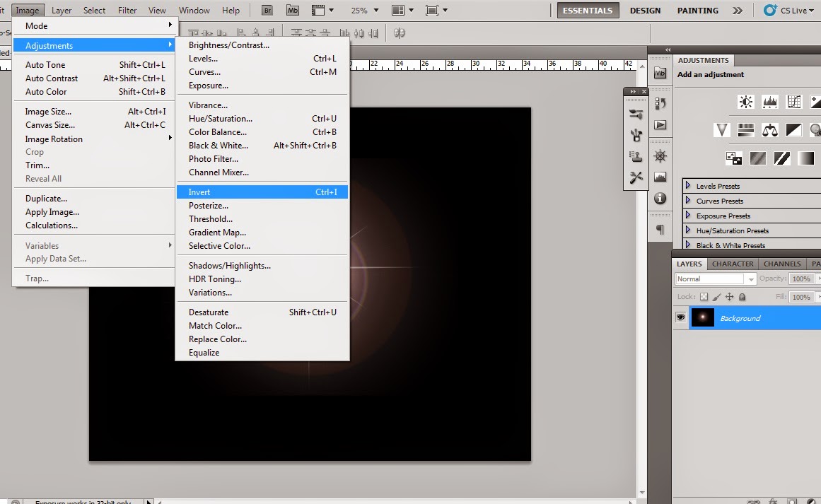Open the Mini Bridge panel icon in dock
Screen dimensions: 821x504
pyautogui.click(x=660, y=74)
